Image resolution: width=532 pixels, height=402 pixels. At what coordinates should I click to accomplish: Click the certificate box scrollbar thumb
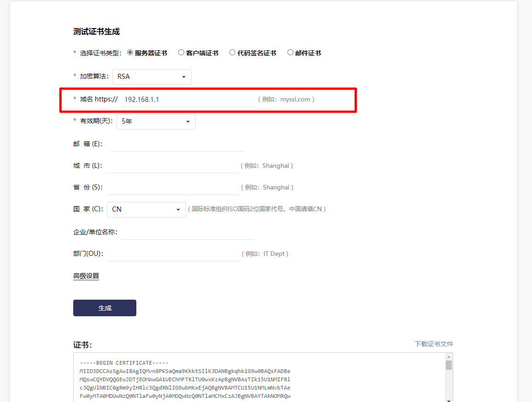(x=449, y=365)
